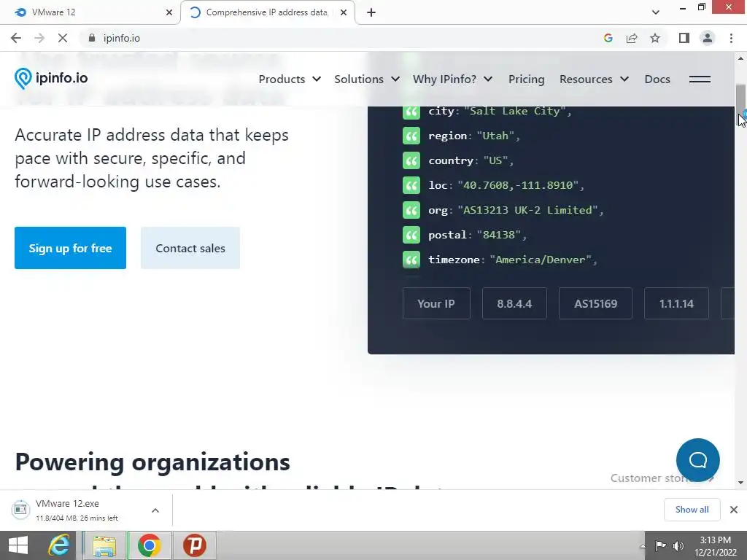Image resolution: width=747 pixels, height=560 pixels.
Task: Close the Comprehensive IP address data tab
Action: tap(344, 12)
